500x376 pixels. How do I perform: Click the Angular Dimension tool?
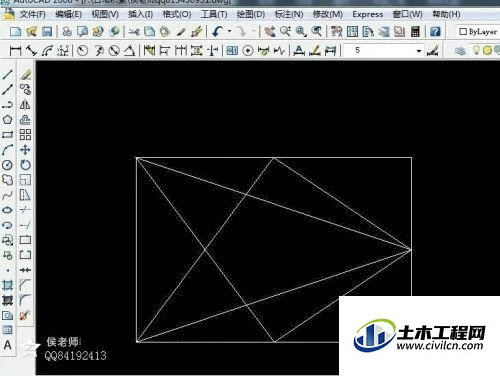tap(130, 51)
